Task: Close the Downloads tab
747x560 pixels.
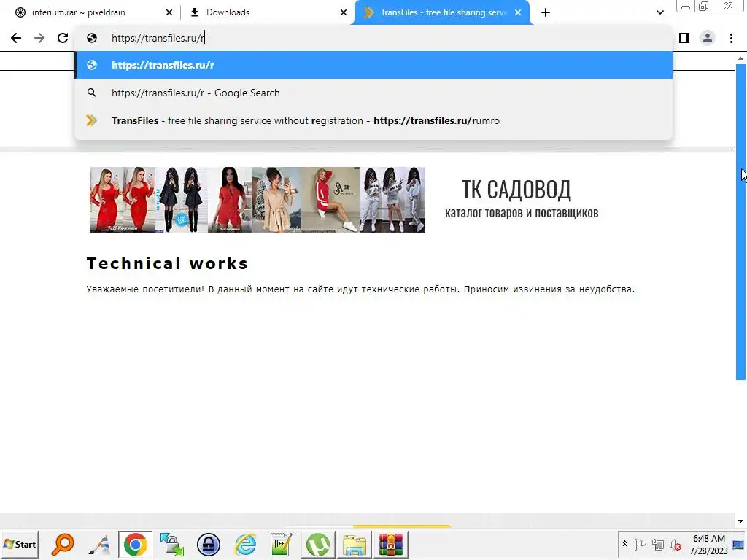Action: click(x=344, y=13)
